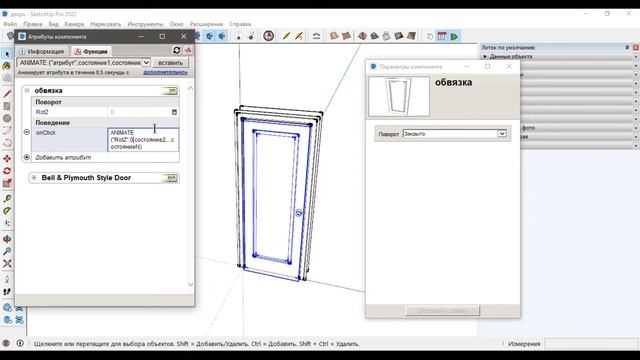Activate the Orbit camera tool
The height and width of the screenshot is (360, 640).
point(7,239)
